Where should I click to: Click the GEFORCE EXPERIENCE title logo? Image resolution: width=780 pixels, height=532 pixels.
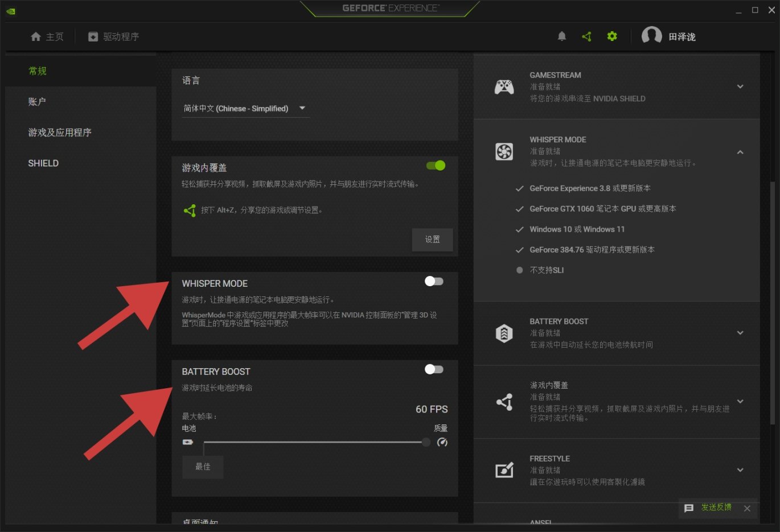(391, 8)
